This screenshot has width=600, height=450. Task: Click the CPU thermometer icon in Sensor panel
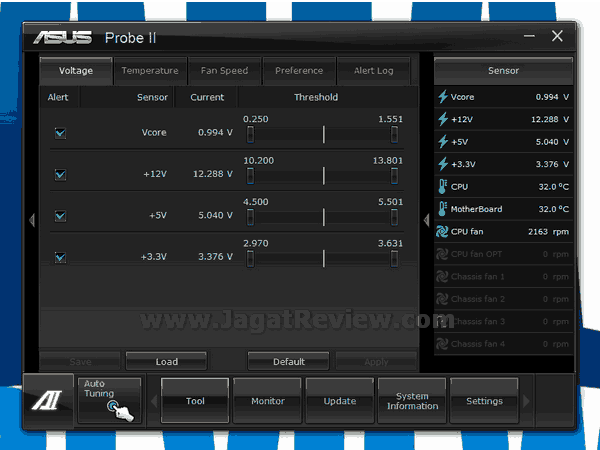(443, 186)
